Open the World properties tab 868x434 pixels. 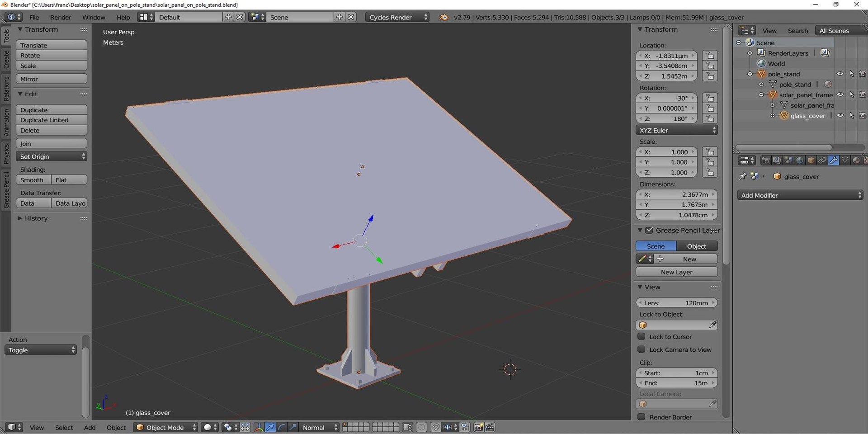pyautogui.click(x=800, y=160)
